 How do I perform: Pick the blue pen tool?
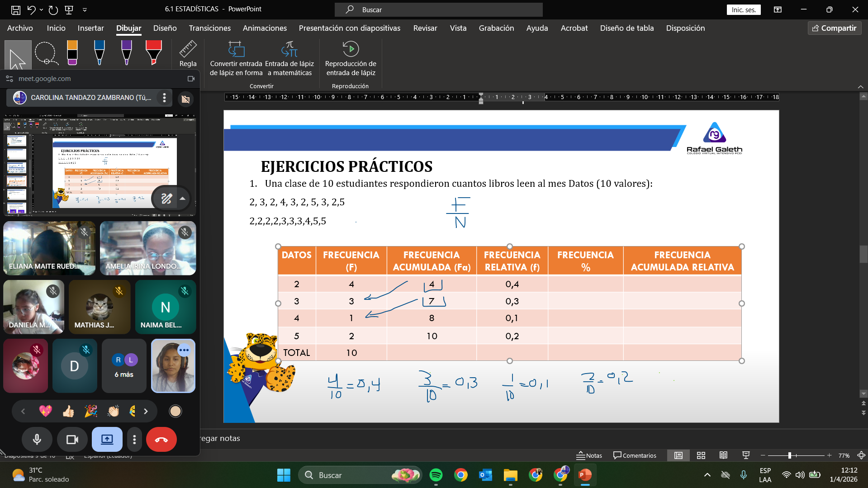tap(99, 53)
